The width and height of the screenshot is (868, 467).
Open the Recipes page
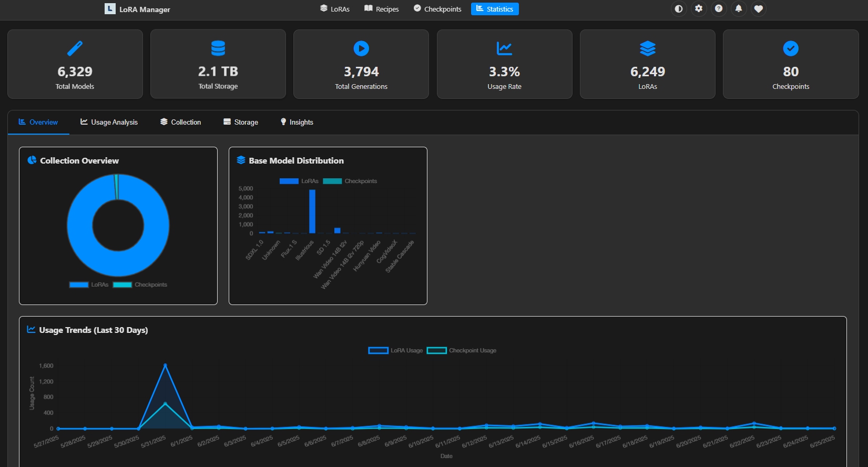[382, 9]
